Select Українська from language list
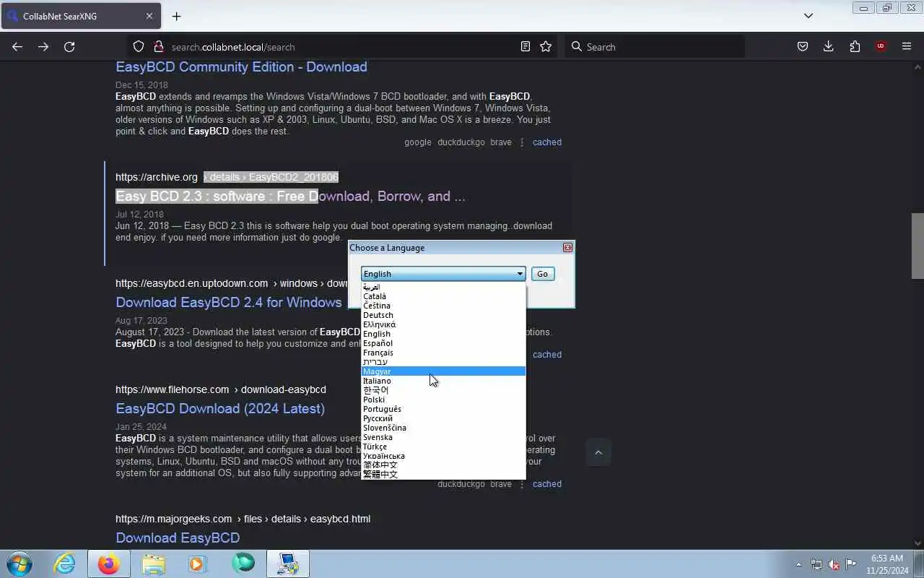Image resolution: width=924 pixels, height=578 pixels. pos(443,456)
